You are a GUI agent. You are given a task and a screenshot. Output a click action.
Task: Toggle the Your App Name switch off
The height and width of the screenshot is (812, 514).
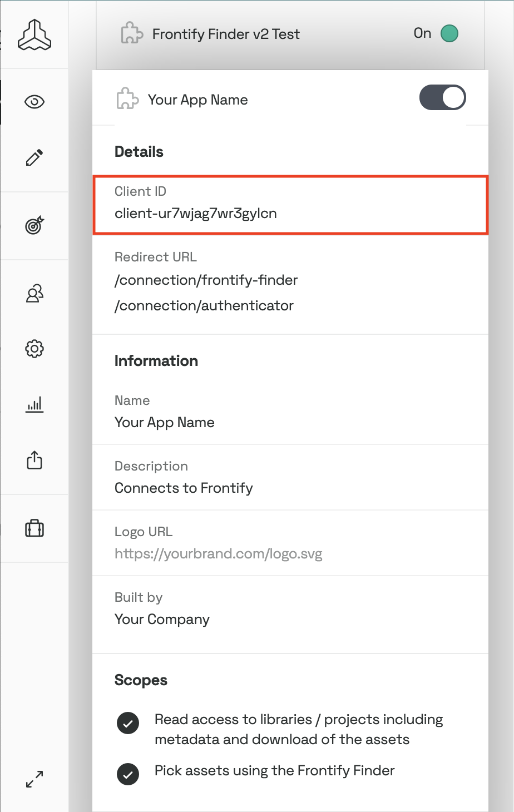(443, 97)
